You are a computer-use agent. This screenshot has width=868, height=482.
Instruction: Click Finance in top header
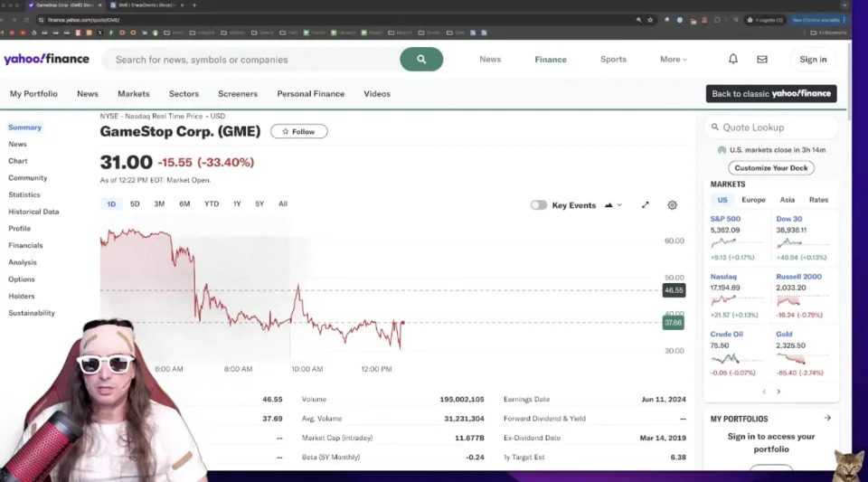pos(551,59)
